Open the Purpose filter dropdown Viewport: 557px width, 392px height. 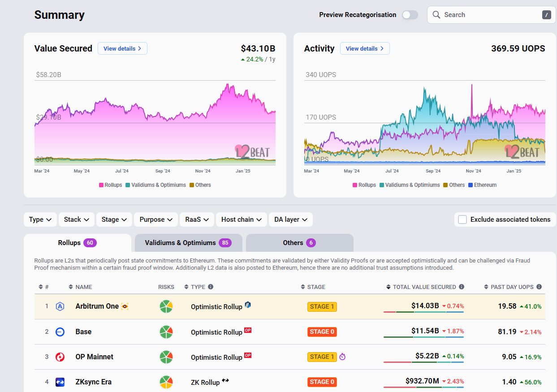point(156,220)
